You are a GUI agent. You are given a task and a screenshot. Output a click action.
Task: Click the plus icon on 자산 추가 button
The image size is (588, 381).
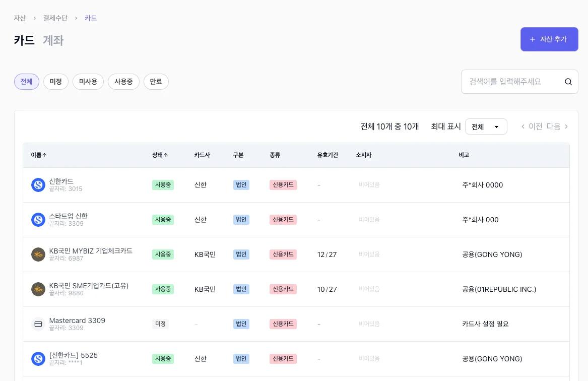[x=533, y=39]
